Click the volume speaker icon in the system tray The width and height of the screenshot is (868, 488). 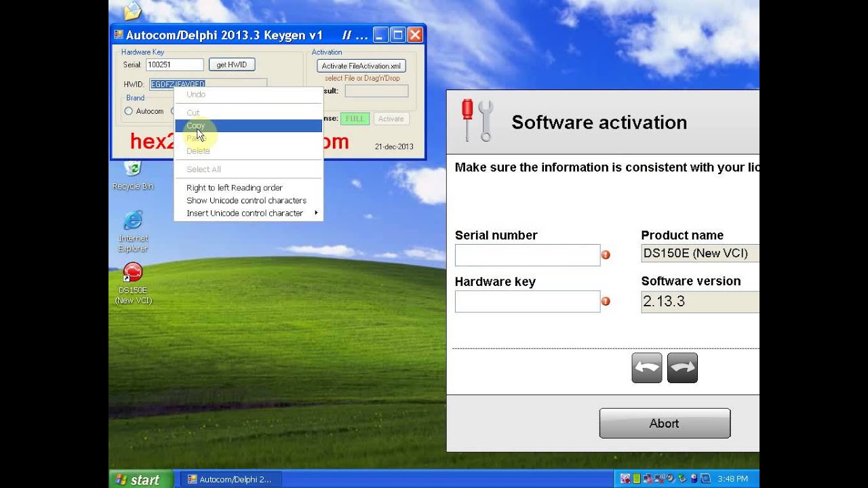[x=670, y=479]
